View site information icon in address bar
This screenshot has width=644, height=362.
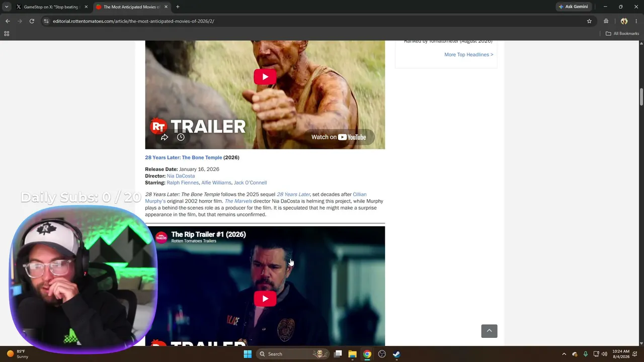[46, 21]
